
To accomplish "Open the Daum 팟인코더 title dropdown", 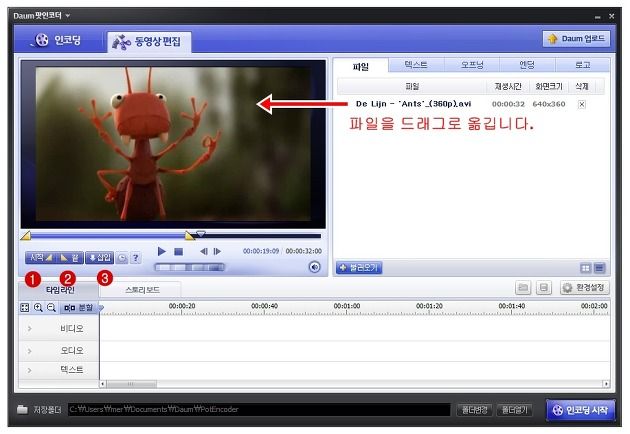I will (68, 16).
